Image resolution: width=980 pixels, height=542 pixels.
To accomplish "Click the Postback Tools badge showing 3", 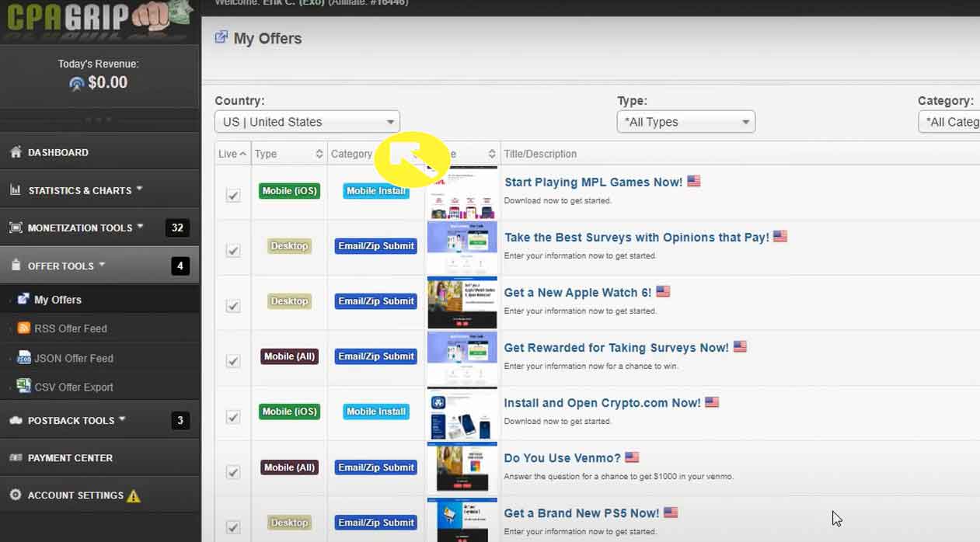I will 180,420.
